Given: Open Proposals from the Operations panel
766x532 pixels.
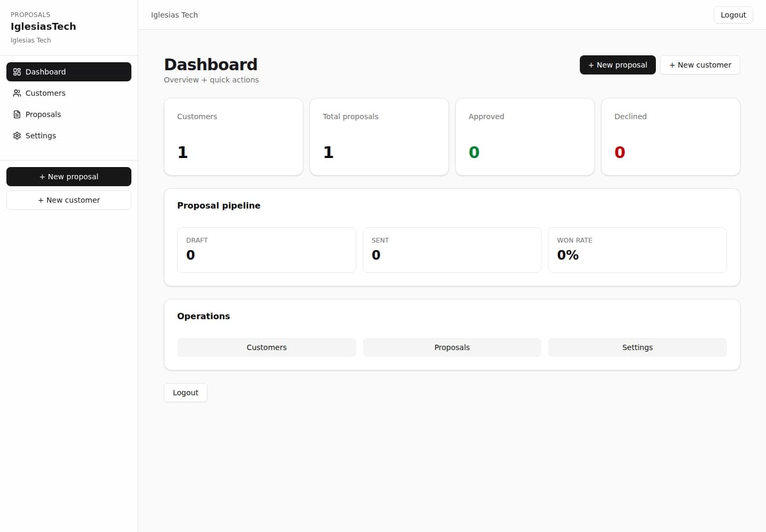Looking at the screenshot, I should [x=452, y=347].
